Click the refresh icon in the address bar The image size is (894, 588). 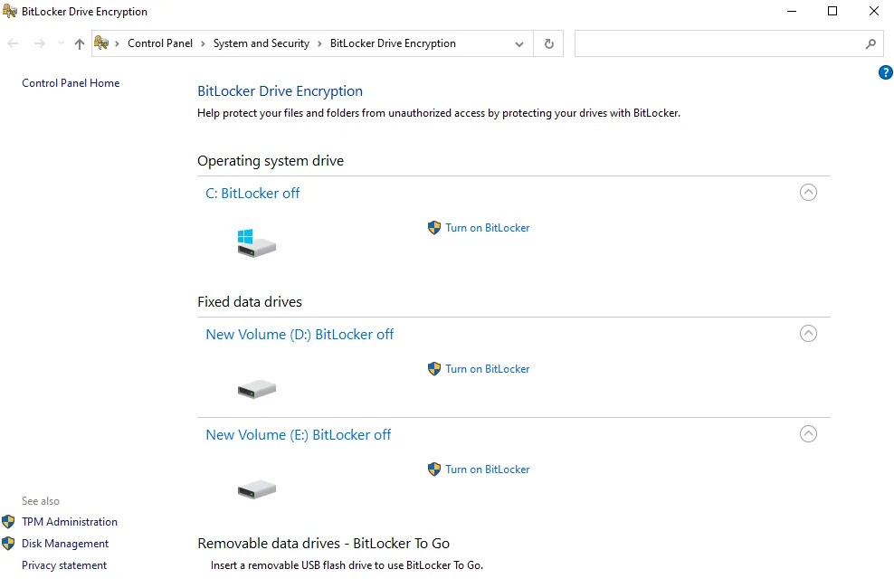(x=548, y=43)
